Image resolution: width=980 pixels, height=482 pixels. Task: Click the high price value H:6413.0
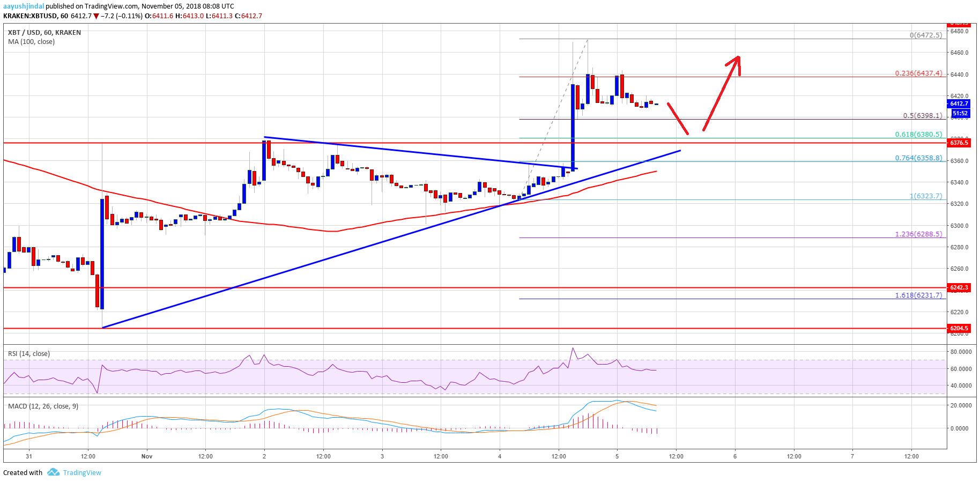click(x=190, y=16)
